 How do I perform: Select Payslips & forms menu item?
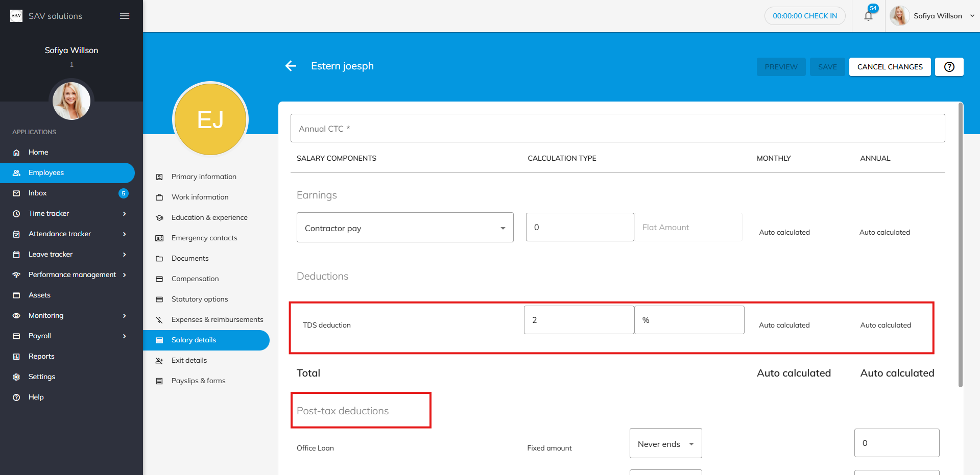tap(198, 381)
